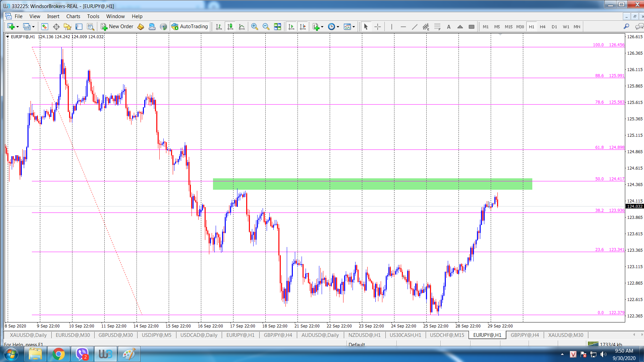The width and height of the screenshot is (644, 362).
Task: Toggle Chart Shift option
Action: tap(303, 26)
